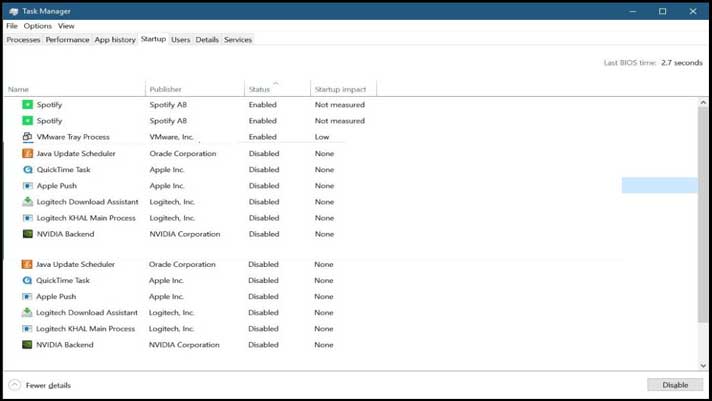Sort by the Status column header
Screen dimensions: 712x401
[278, 89]
